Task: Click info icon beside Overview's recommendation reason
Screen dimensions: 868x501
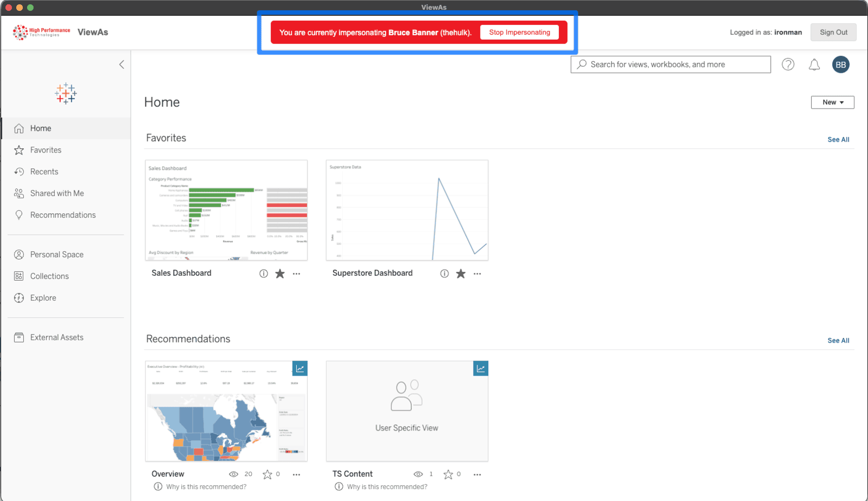Action: 158,486
